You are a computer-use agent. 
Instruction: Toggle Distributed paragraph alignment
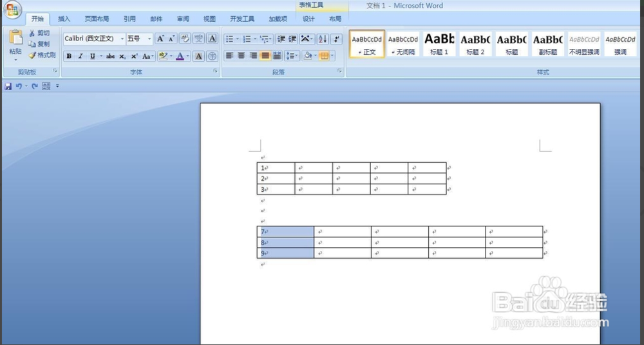pos(277,55)
